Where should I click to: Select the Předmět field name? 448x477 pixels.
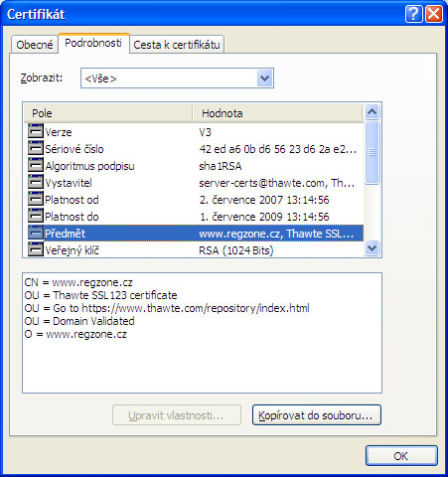(66, 234)
